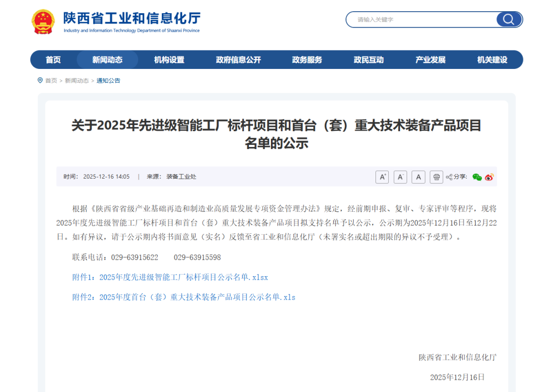The image size is (551, 392).
Task: Increase font size with A+ icon
Action: (382, 177)
